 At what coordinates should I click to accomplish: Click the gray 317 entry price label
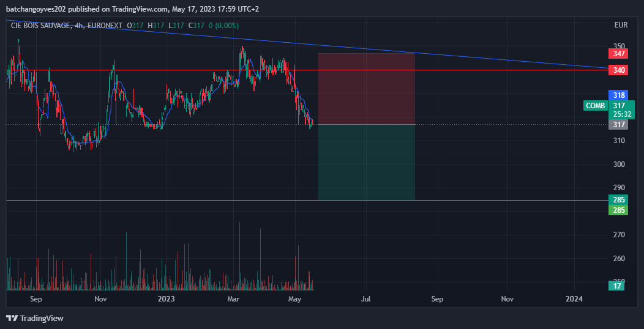618,124
